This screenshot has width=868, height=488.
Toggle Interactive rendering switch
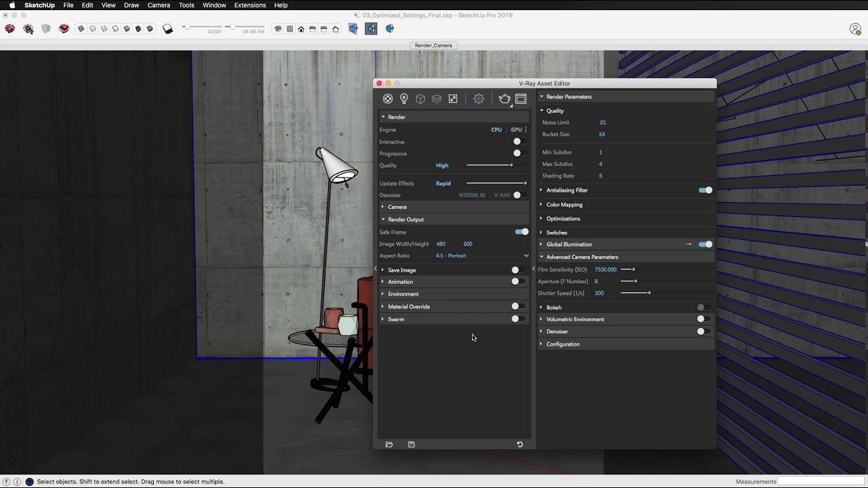click(x=519, y=142)
